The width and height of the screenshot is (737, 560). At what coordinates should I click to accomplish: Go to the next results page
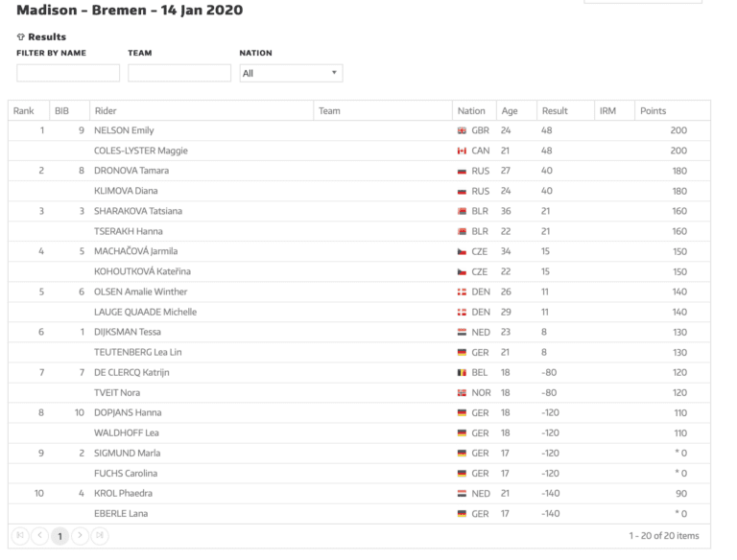click(x=80, y=536)
